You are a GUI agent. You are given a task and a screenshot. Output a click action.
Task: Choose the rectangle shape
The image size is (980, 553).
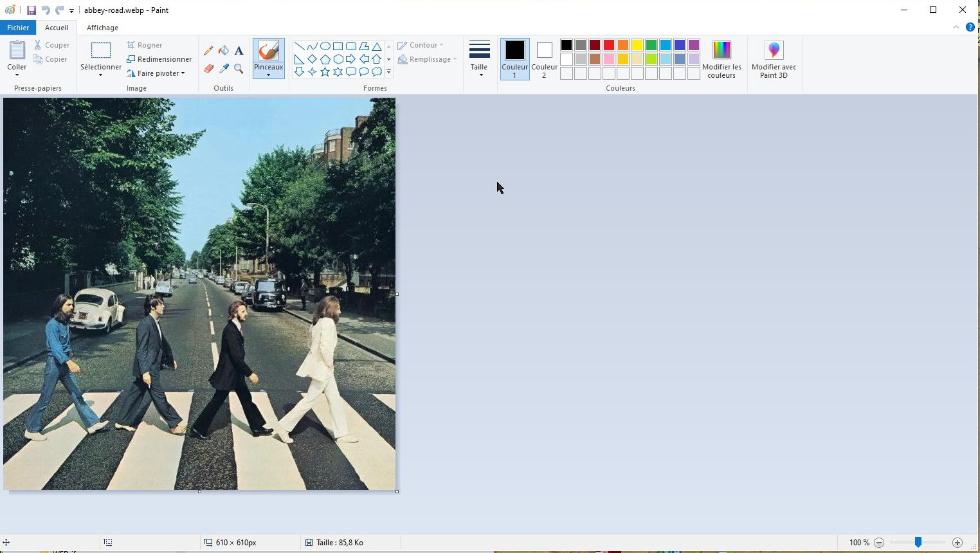(338, 46)
